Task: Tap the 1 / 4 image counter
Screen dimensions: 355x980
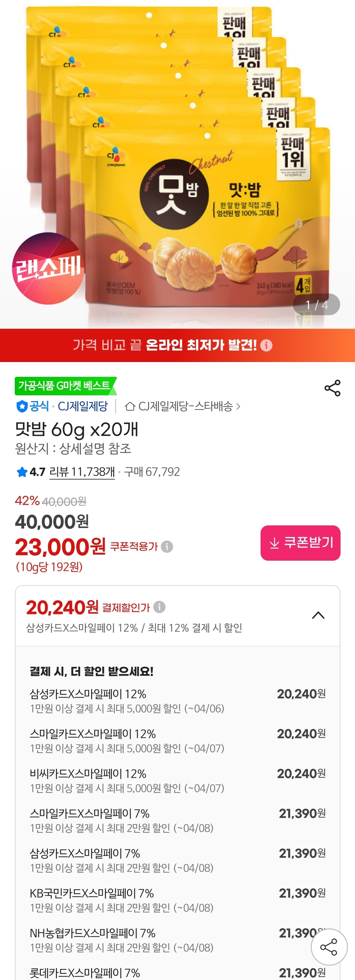Action: (x=316, y=305)
